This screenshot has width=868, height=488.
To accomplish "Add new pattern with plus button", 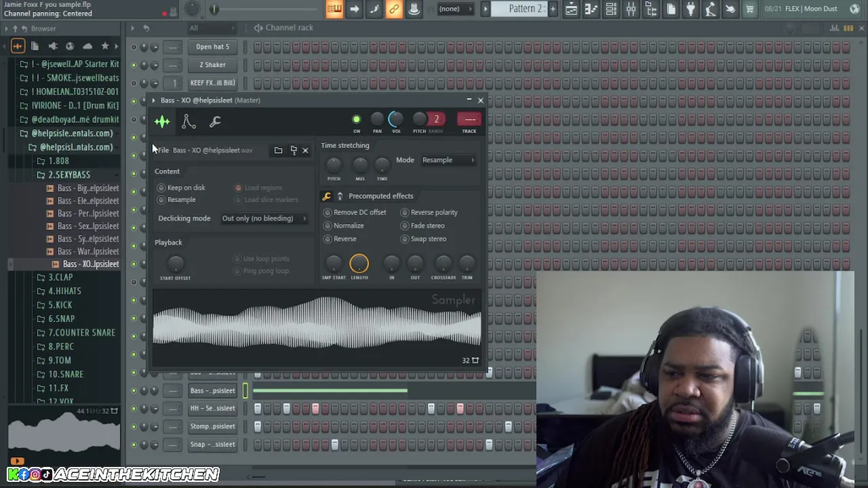I will point(553,9).
